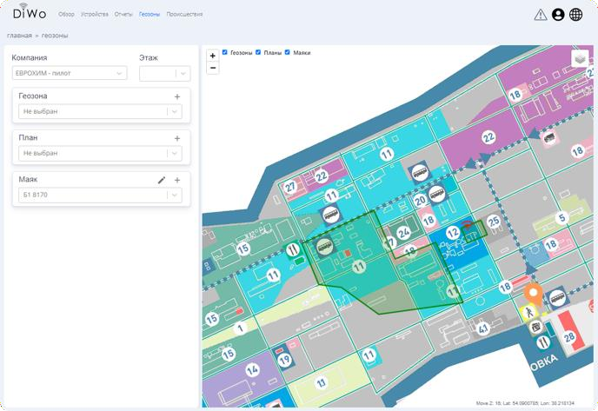
Task: Open the Этаж dropdown
Action: tap(165, 74)
